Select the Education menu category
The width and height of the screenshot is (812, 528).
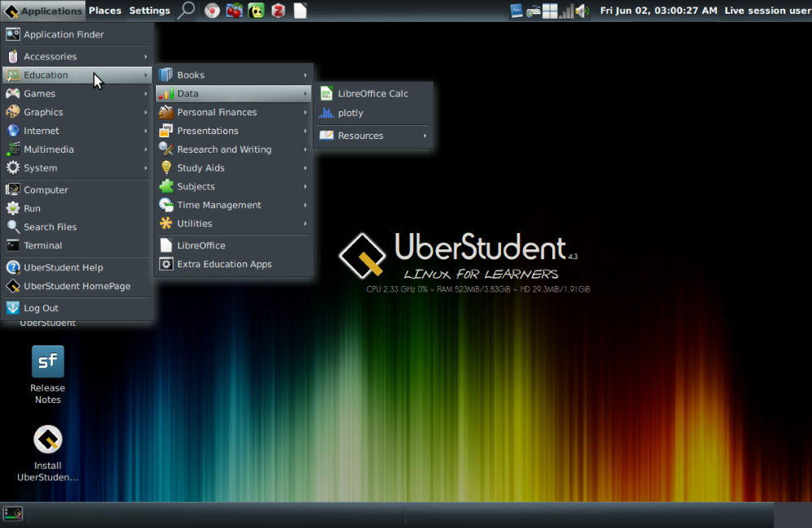[x=77, y=75]
